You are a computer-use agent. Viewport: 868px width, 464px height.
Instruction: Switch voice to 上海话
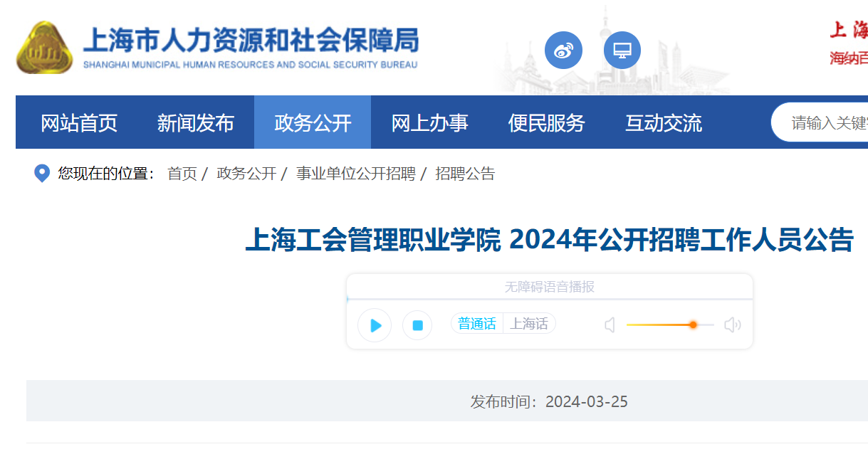[x=529, y=324]
